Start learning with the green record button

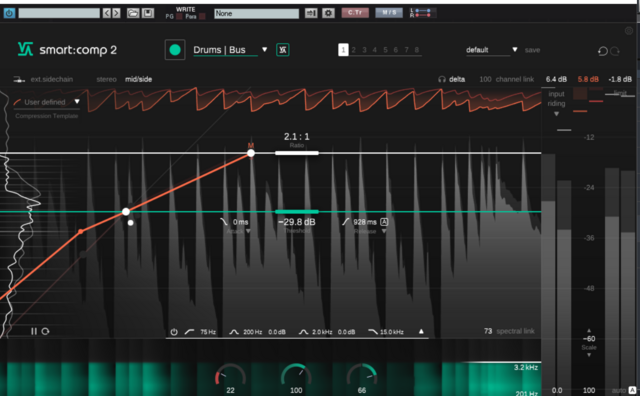coord(175,50)
